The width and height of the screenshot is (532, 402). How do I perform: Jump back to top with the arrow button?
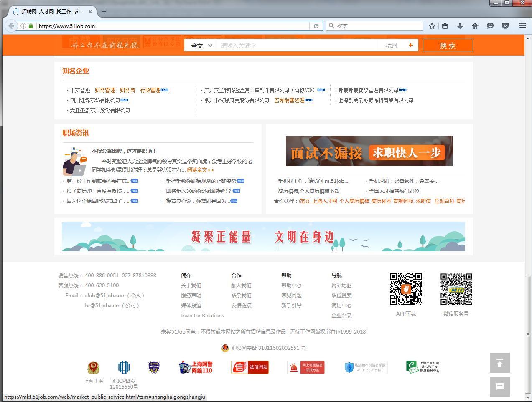(x=500, y=363)
